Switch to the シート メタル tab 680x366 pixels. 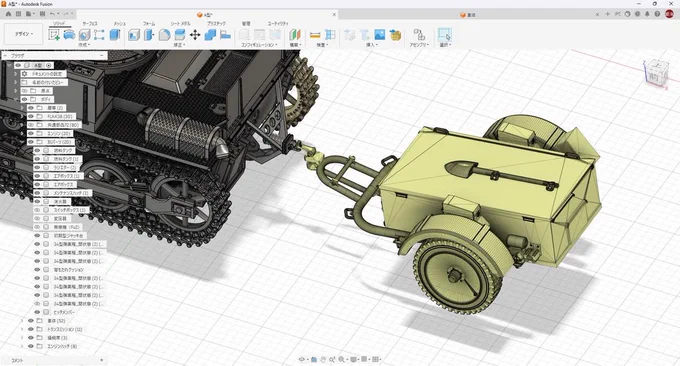[x=180, y=23]
